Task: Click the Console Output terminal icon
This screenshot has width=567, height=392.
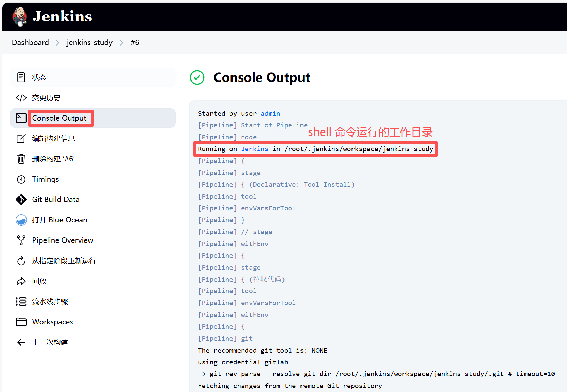Action: coord(21,118)
